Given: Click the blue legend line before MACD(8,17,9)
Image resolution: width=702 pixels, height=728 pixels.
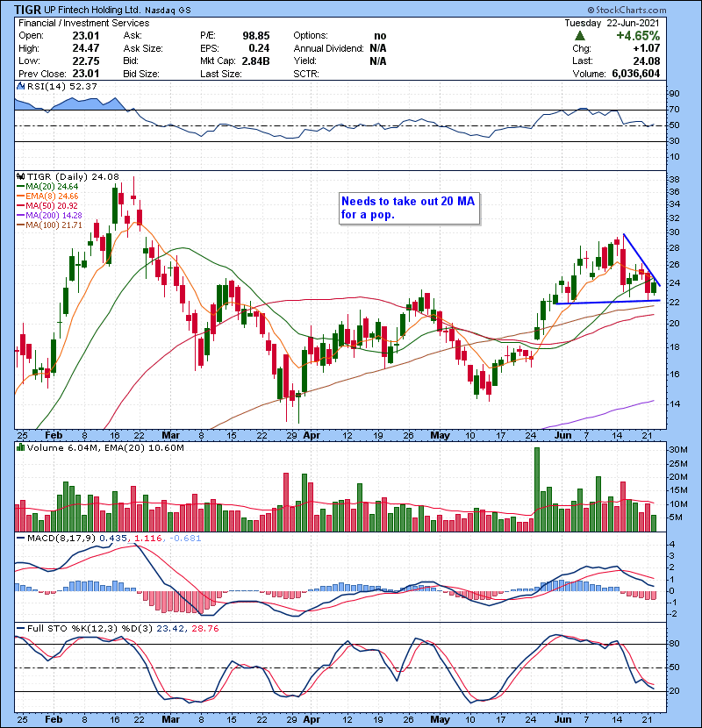Looking at the screenshot, I should [x=20, y=539].
